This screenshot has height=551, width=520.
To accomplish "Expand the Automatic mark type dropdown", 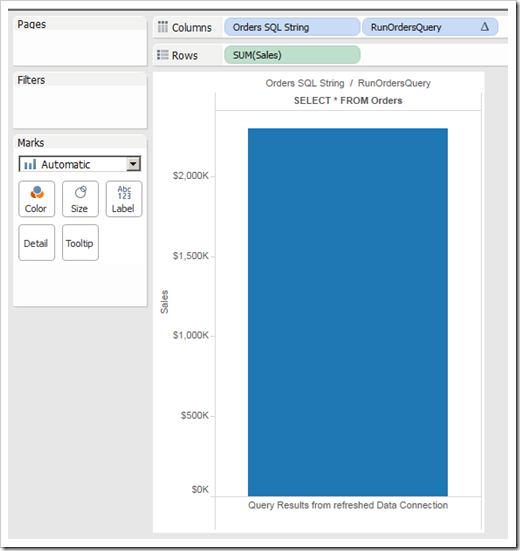I will [x=134, y=164].
